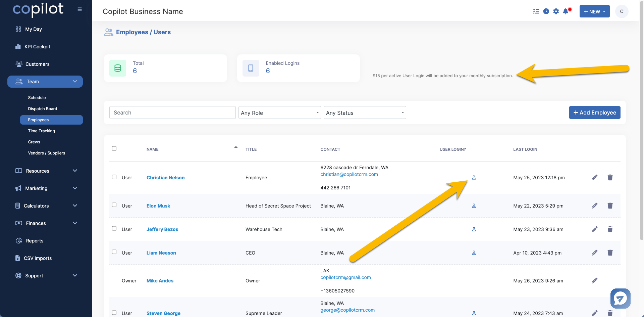Click the Enabled Logins phone icon
The width and height of the screenshot is (644, 317).
pyautogui.click(x=251, y=68)
